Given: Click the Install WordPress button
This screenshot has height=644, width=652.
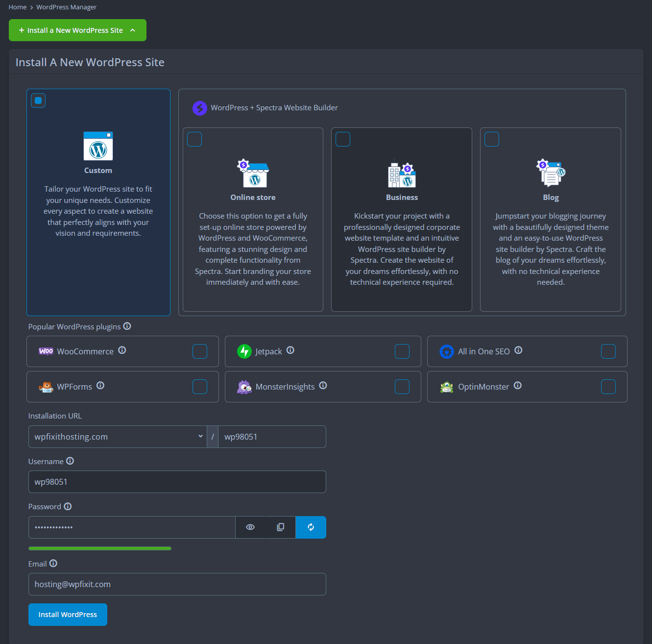Looking at the screenshot, I should (x=68, y=615).
